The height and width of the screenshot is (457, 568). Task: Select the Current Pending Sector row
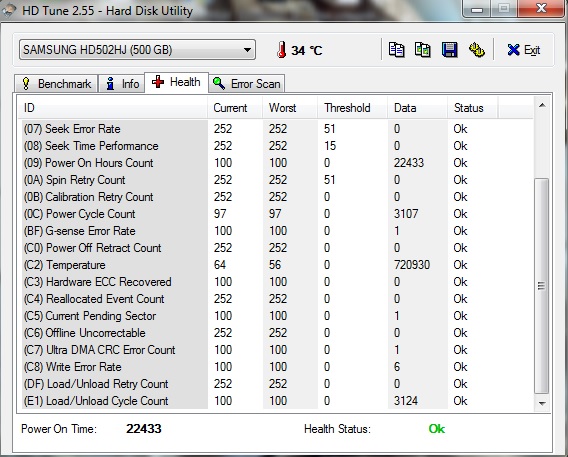277,316
